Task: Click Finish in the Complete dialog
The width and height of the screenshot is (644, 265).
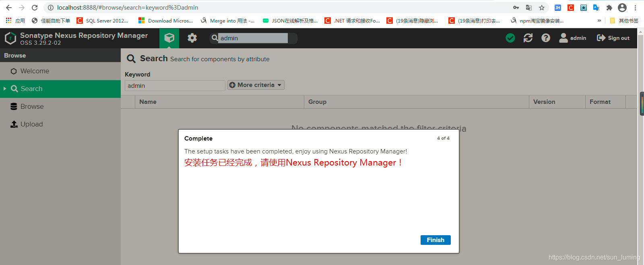Action: [x=436, y=240]
